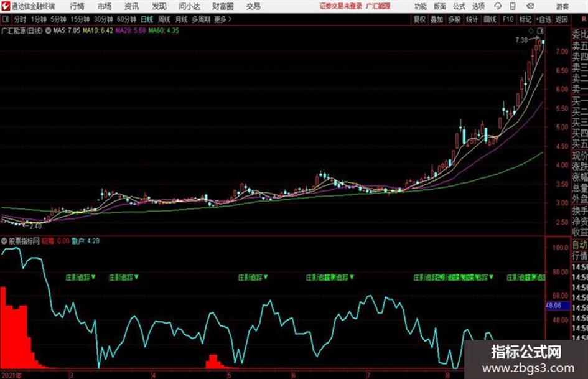588x379 pixels.
Task: Open the 行情 menu
Action: [x=77, y=6]
